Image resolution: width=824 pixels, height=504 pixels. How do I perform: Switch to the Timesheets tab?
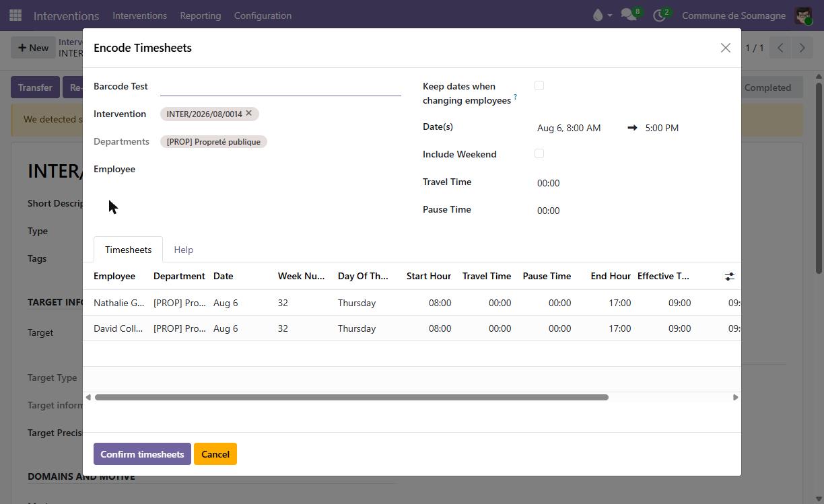(128, 250)
